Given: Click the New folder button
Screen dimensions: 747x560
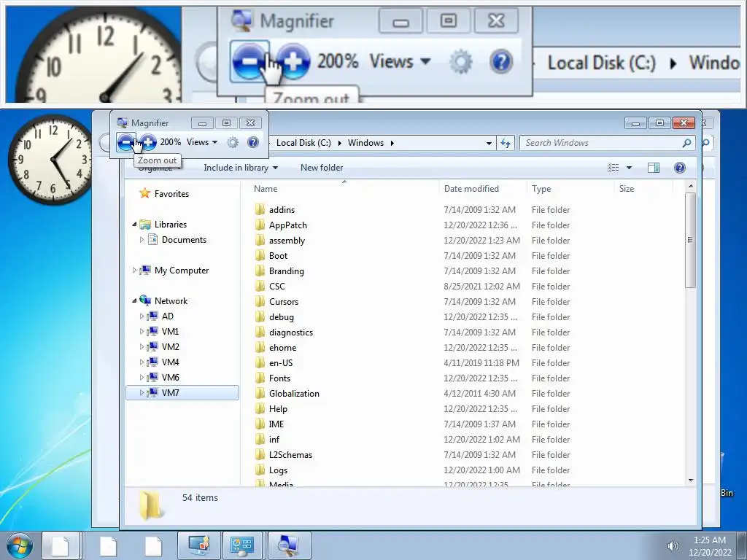Looking at the screenshot, I should click(x=322, y=168).
